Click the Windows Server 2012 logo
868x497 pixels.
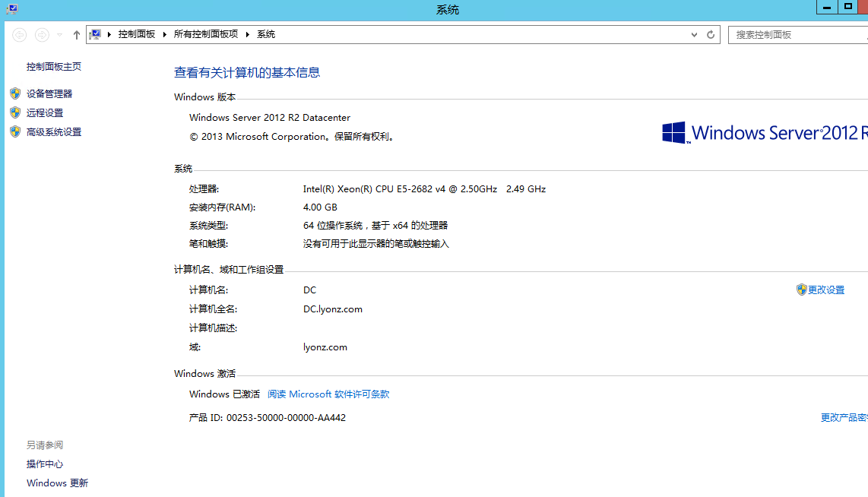tap(765, 133)
